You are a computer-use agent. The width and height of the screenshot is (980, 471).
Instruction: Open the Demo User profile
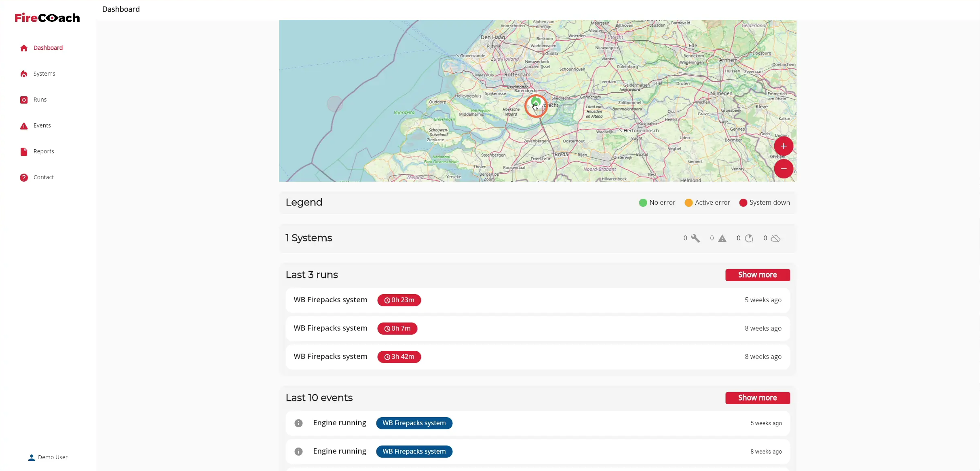[48, 457]
